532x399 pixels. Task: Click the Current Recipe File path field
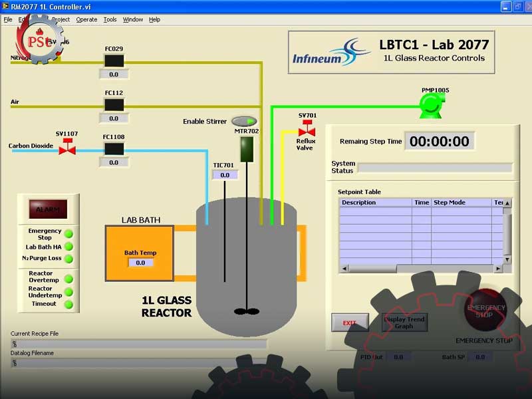(x=140, y=344)
